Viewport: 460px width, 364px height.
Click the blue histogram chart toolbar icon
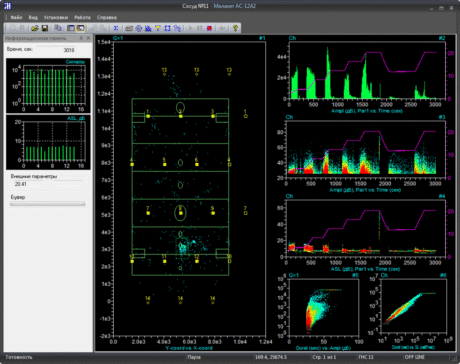click(x=148, y=28)
